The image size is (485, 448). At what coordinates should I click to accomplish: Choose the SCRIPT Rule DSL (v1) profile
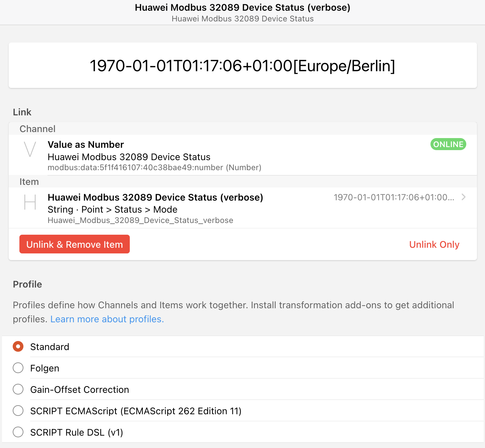pos(18,432)
